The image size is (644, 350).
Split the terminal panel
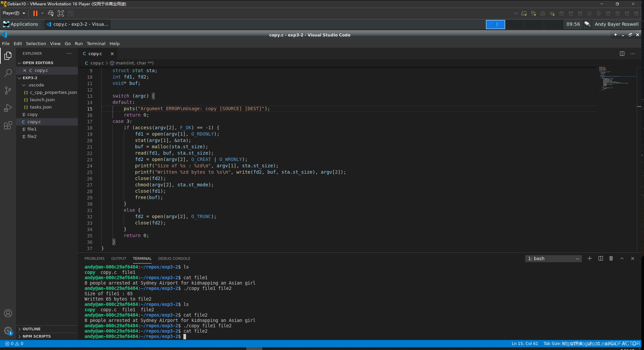click(601, 258)
